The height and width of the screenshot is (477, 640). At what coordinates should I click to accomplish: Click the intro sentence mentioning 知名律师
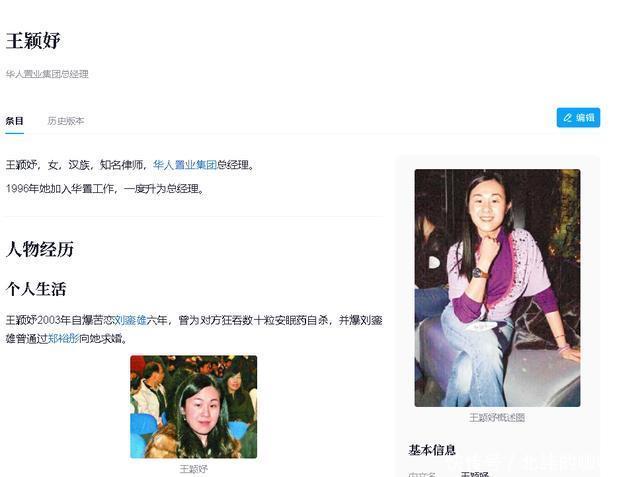point(131,165)
